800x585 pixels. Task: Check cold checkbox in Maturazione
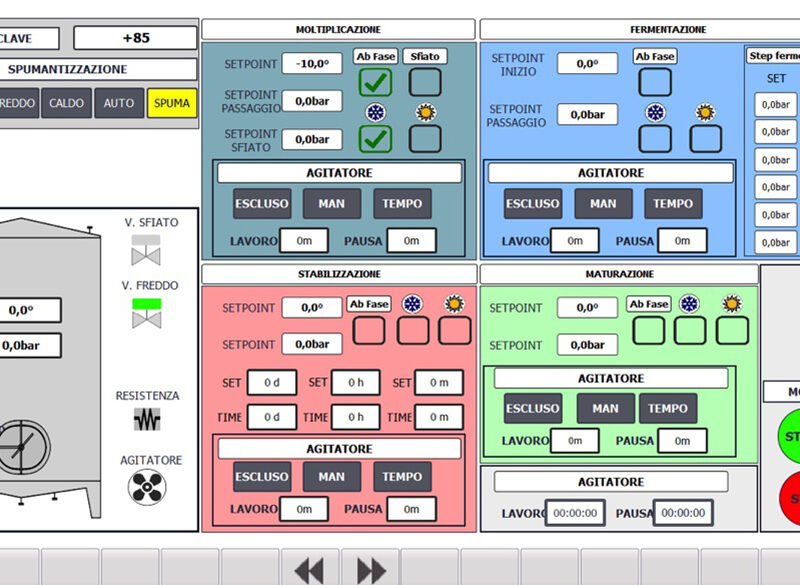pos(690,330)
